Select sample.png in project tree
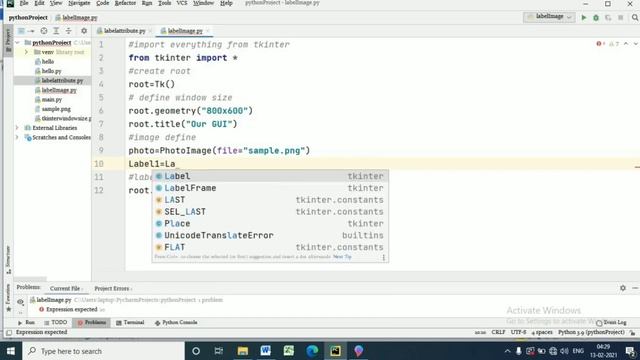The height and width of the screenshot is (360, 640). 56,109
